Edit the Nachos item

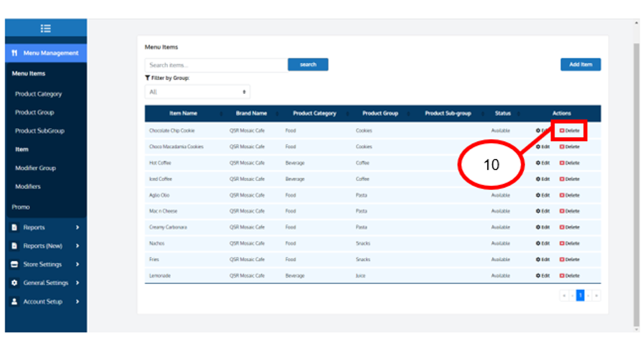click(x=543, y=244)
